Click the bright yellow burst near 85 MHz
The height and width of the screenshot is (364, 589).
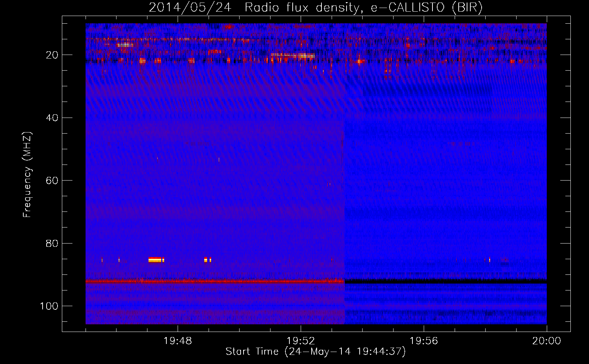coord(156,260)
